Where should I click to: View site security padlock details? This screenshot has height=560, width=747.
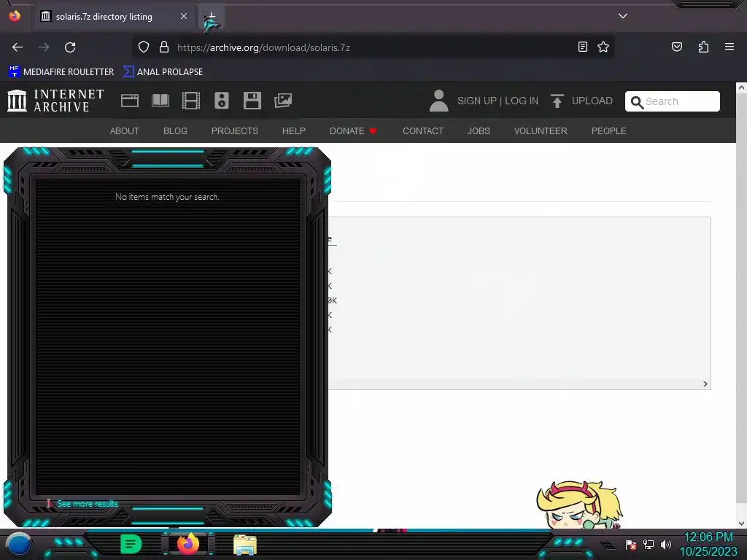pyautogui.click(x=164, y=47)
